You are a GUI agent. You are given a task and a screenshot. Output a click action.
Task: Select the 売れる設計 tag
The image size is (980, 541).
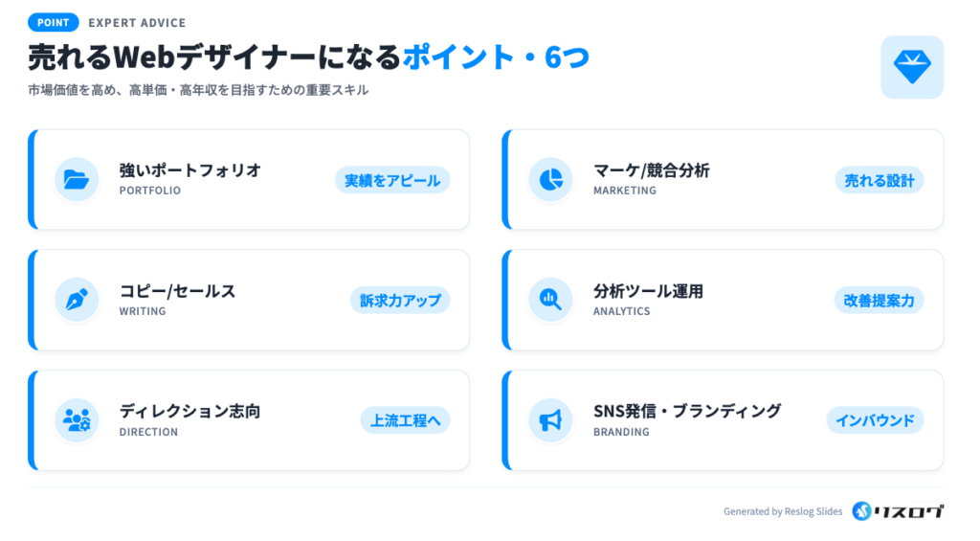pyautogui.click(x=879, y=180)
